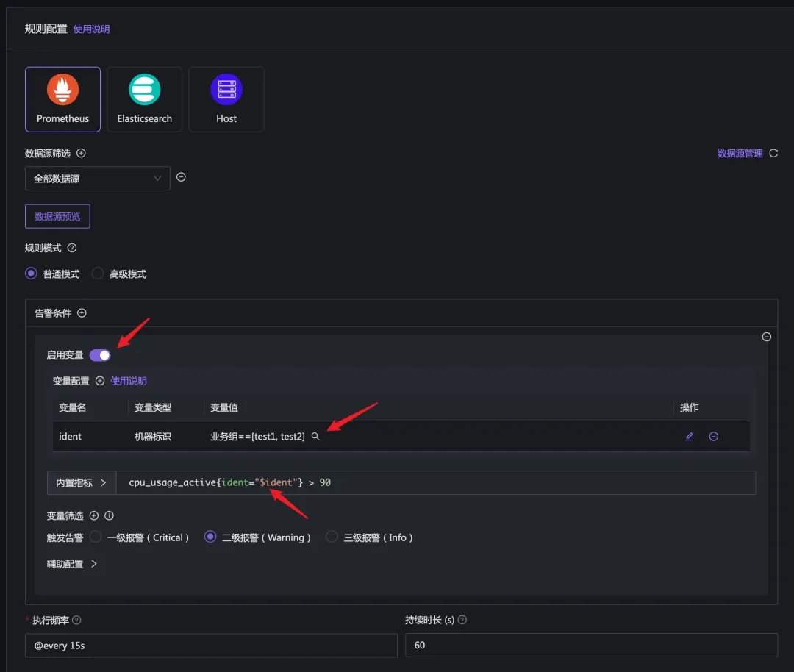Click search icon beside 业务组 variable value
This screenshot has height=672, width=794.
315,437
